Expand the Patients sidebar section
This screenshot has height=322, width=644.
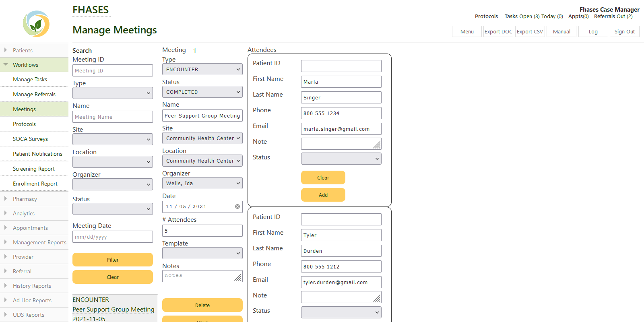pyautogui.click(x=34, y=50)
